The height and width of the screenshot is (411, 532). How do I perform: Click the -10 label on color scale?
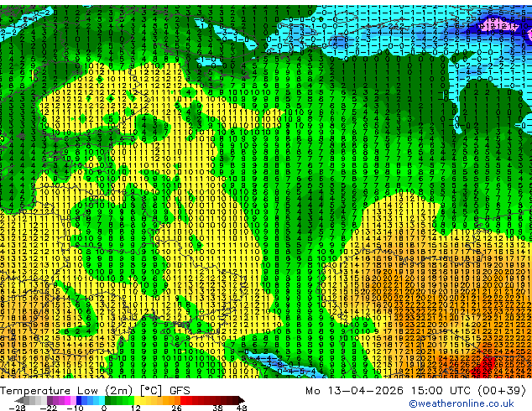pyautogui.click(x=75, y=408)
